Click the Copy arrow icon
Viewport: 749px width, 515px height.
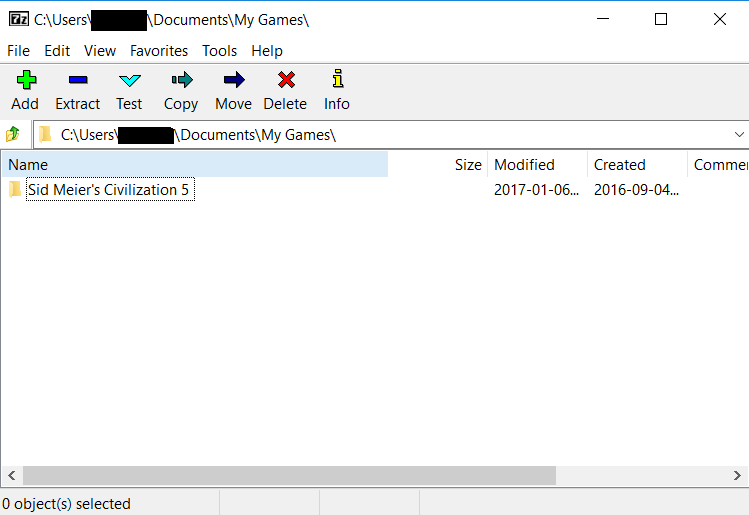point(182,80)
